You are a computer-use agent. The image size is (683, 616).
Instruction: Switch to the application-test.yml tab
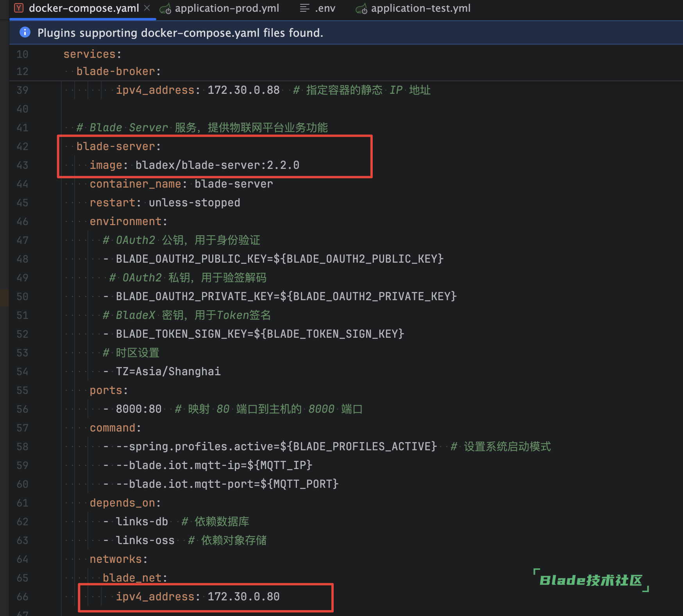coord(420,8)
